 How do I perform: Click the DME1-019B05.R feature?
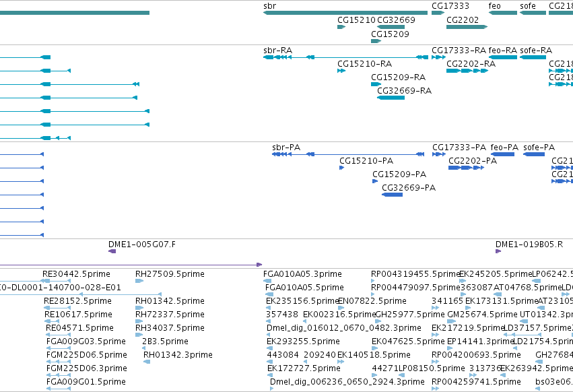(x=498, y=251)
